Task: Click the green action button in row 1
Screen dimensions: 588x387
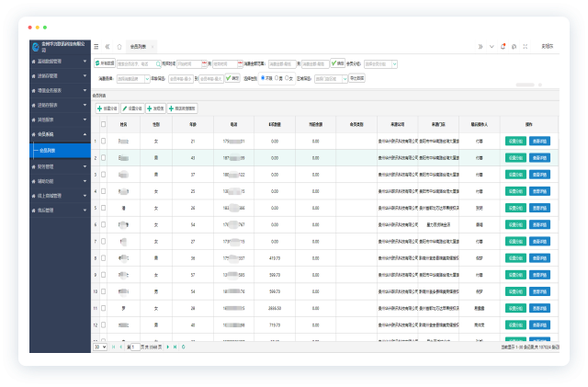Action: (515, 142)
